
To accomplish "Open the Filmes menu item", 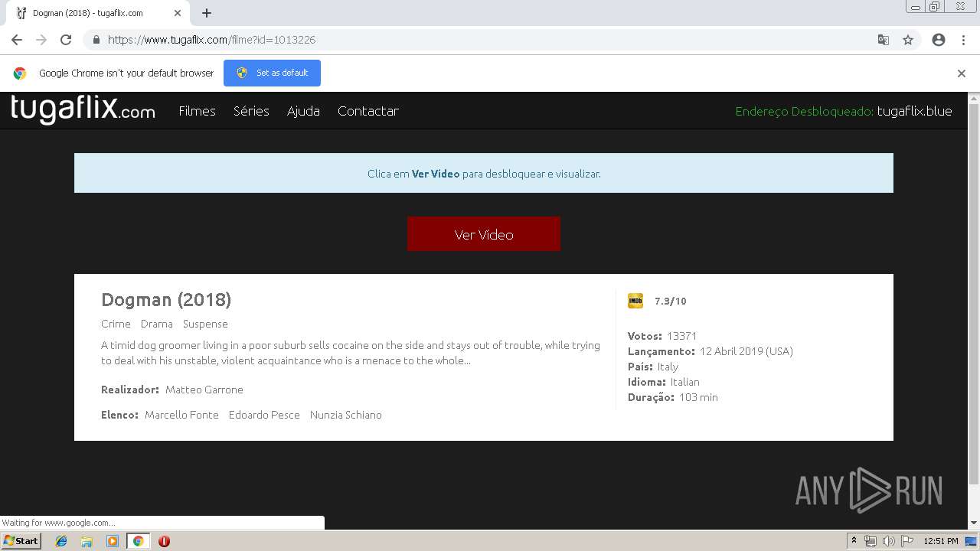I will tap(197, 111).
